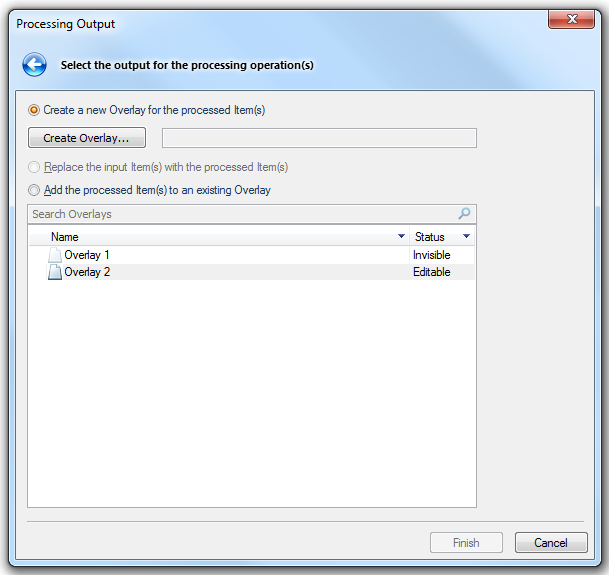Select "Create a new Overlay" radio option
Image resolution: width=609 pixels, height=575 pixels.
[35, 110]
